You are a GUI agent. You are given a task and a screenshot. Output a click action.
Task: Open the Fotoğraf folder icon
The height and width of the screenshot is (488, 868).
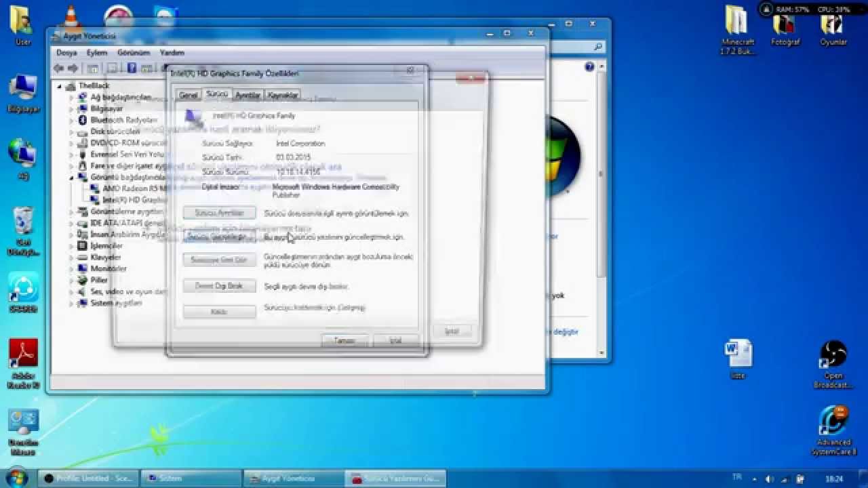(x=785, y=30)
